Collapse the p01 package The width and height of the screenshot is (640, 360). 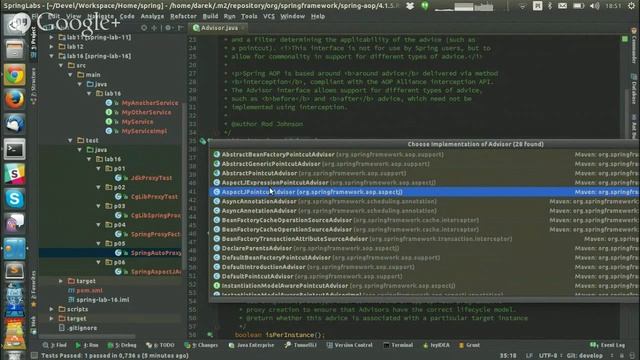coord(98,168)
